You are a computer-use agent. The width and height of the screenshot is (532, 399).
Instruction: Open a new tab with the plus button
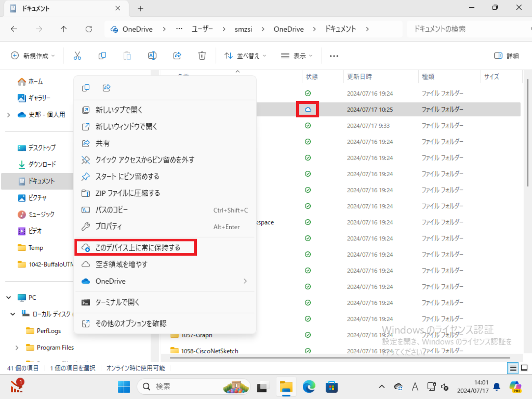140,9
